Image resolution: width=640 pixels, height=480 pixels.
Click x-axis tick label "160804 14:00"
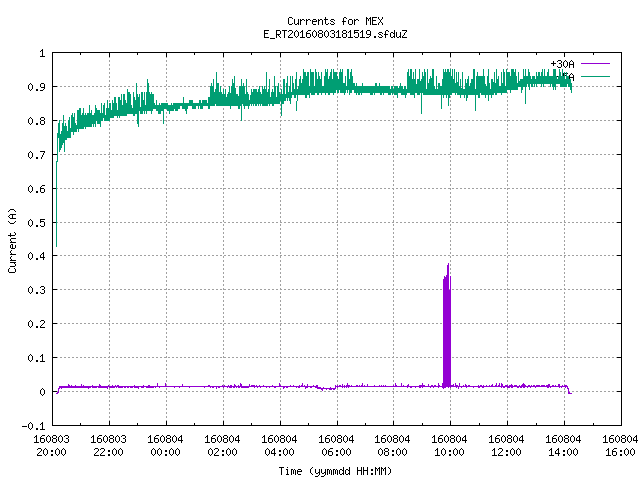click(564, 446)
